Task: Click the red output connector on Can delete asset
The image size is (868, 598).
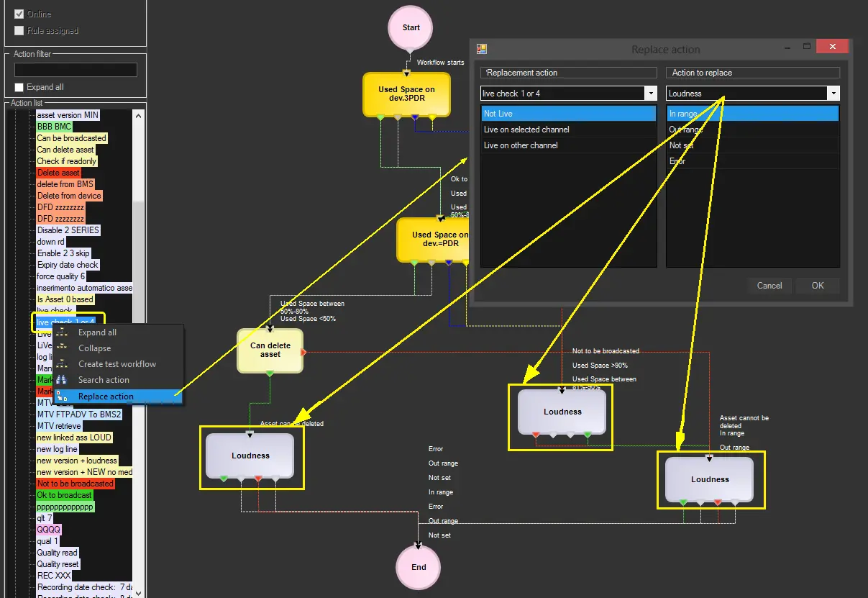Action: click(x=303, y=352)
